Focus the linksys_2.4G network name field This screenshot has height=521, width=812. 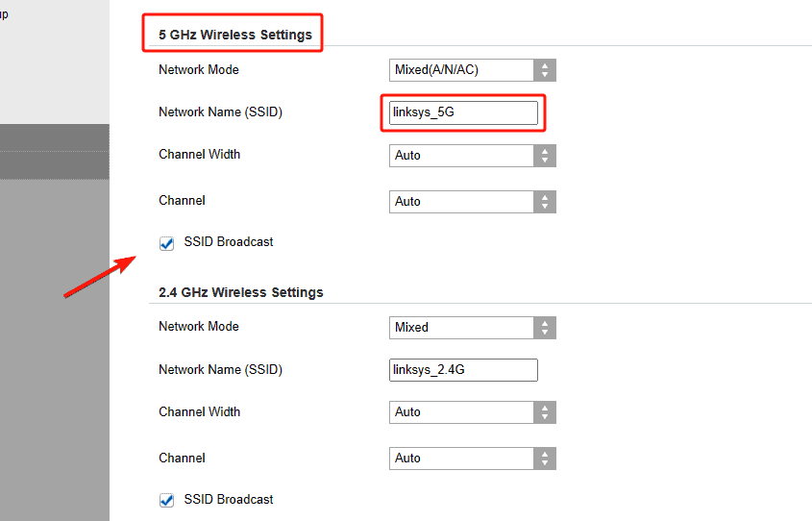(x=463, y=370)
